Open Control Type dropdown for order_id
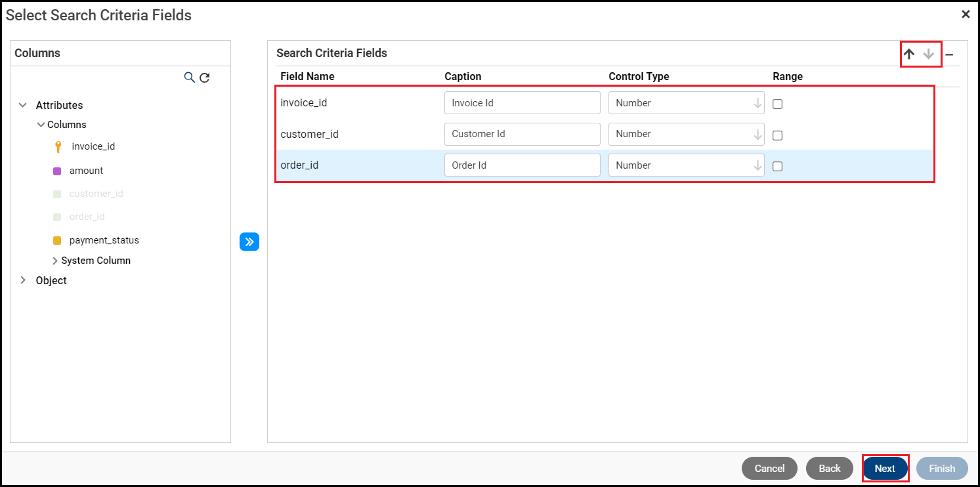This screenshot has height=487, width=980. (686, 165)
